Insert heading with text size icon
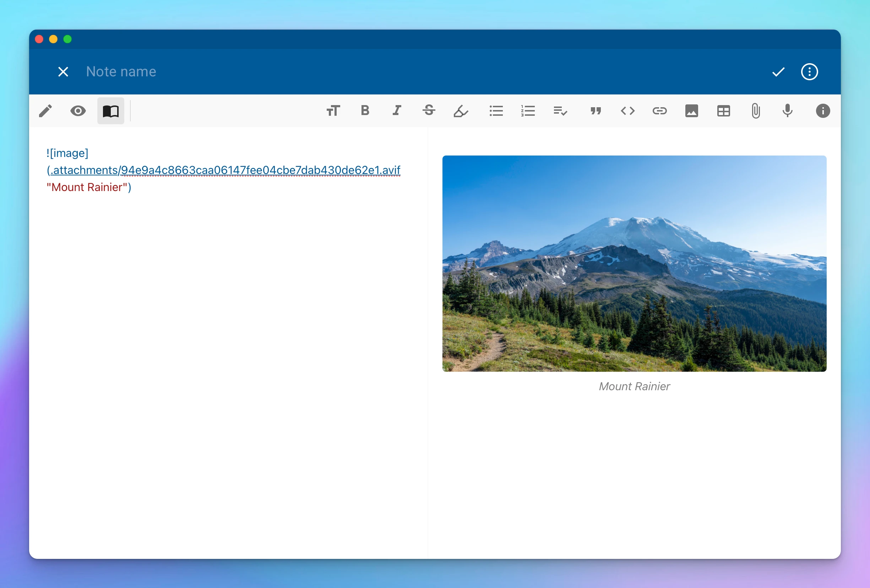 [x=333, y=111]
